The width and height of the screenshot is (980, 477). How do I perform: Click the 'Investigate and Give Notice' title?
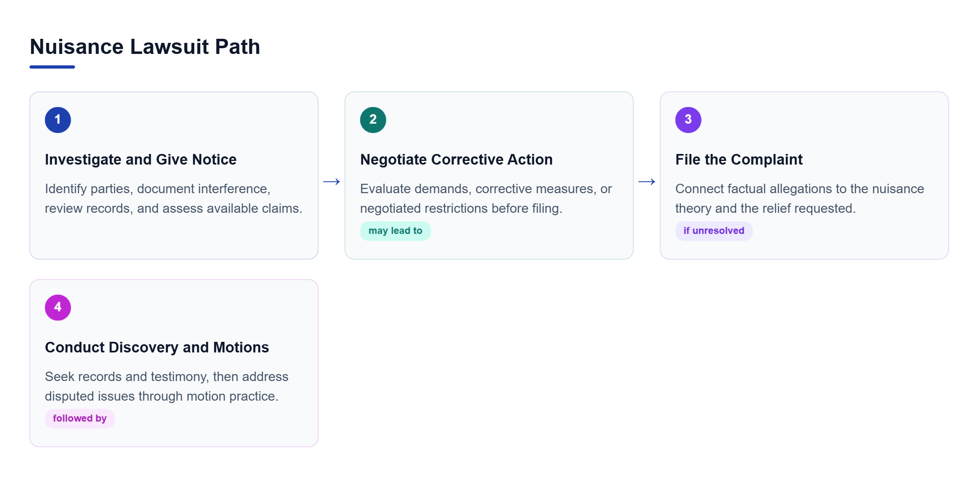tap(141, 160)
